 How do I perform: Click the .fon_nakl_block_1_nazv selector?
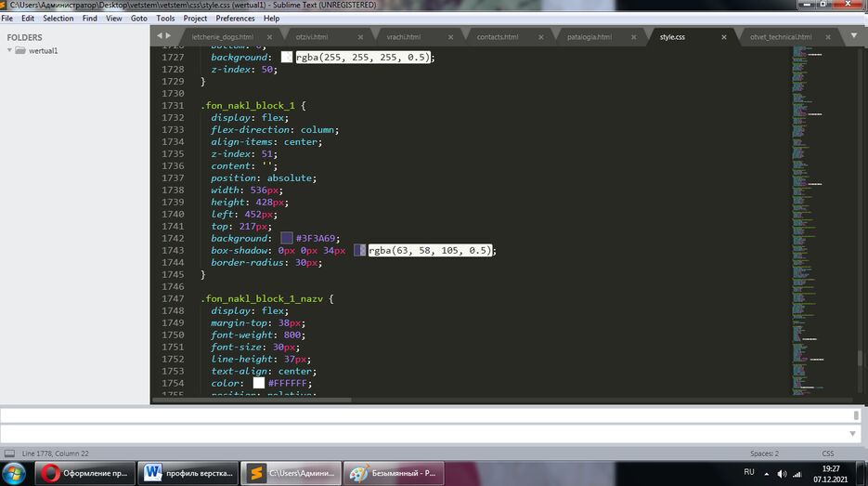(x=262, y=298)
